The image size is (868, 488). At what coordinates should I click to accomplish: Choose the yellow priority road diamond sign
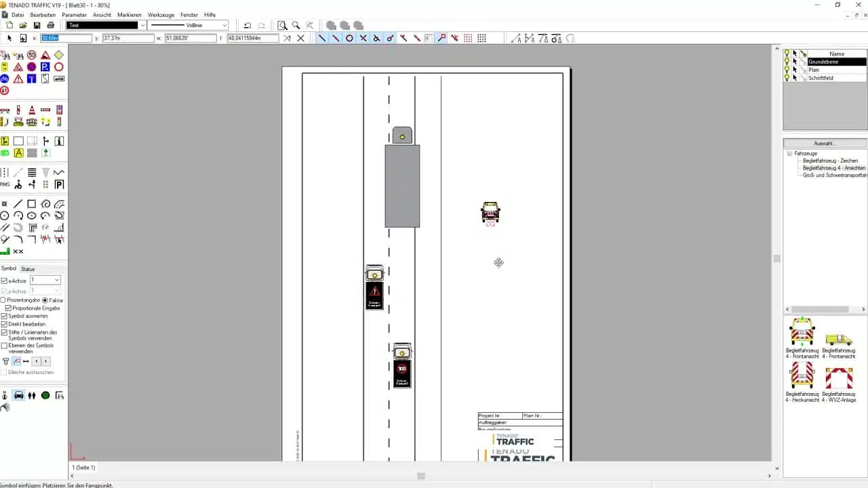[59, 55]
